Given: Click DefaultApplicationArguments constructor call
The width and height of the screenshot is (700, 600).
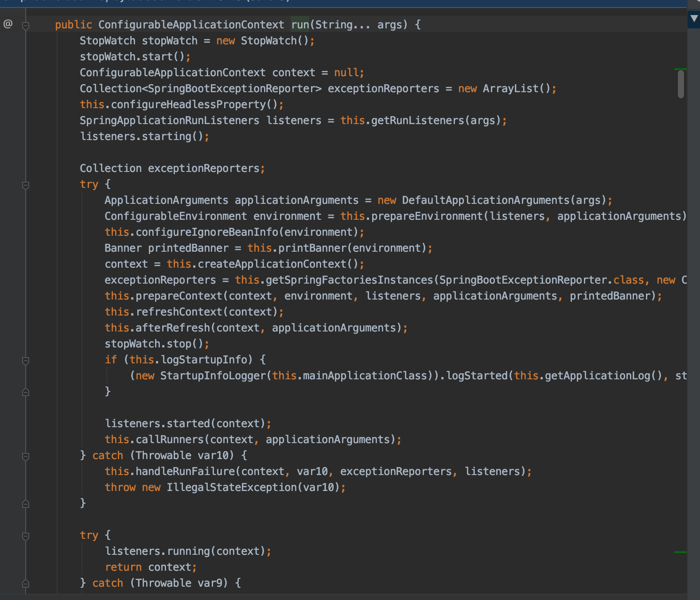Looking at the screenshot, I should [x=504, y=200].
